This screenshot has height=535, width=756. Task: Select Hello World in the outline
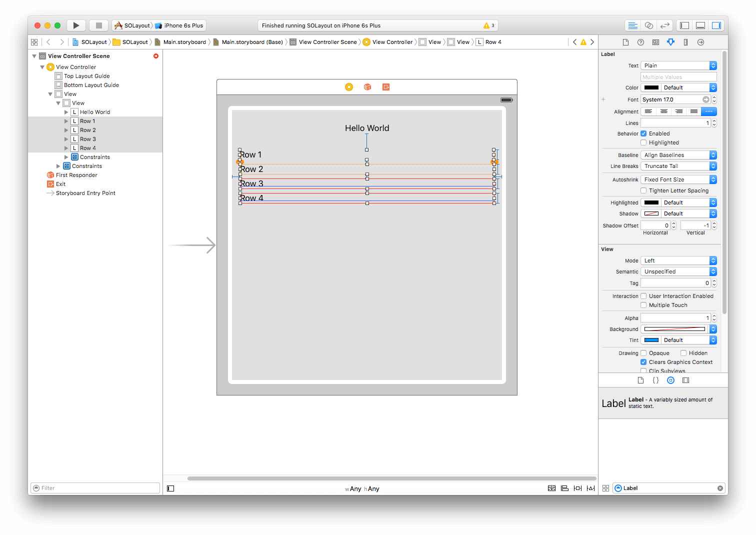(x=94, y=112)
